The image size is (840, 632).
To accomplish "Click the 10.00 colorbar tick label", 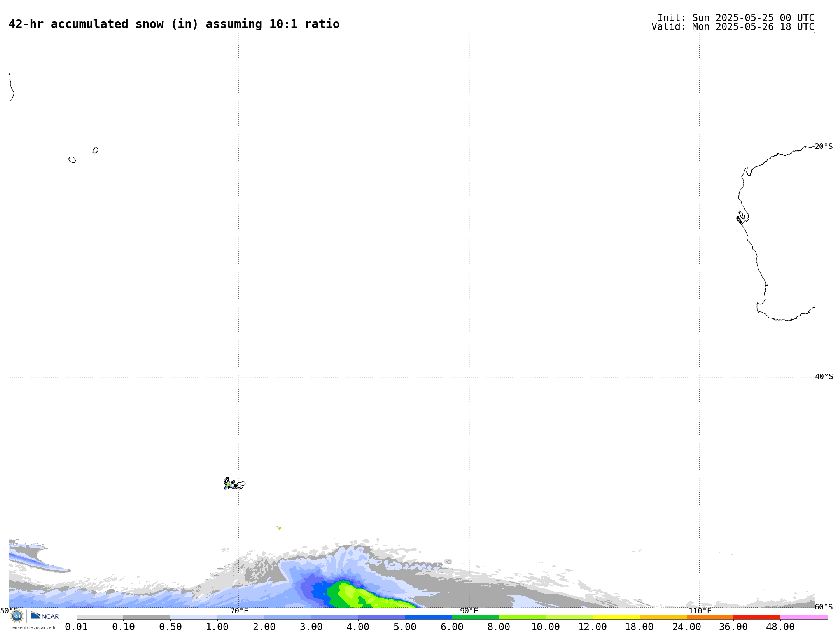I will 546,627.
